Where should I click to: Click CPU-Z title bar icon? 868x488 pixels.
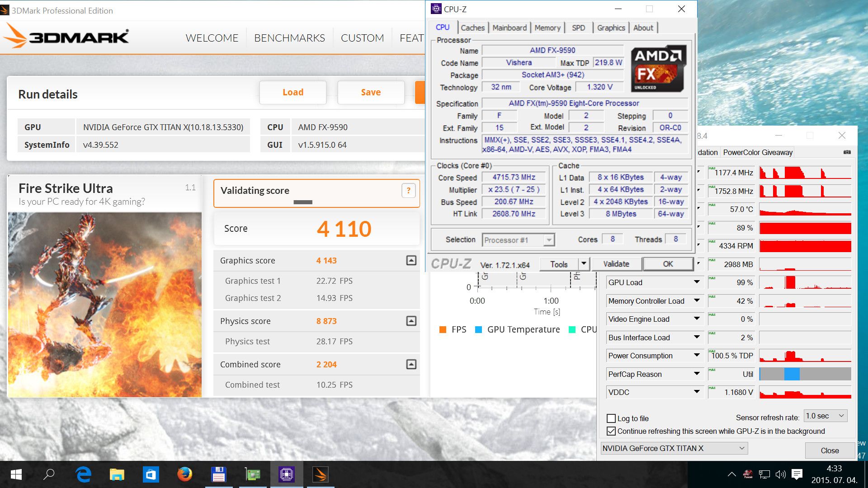pyautogui.click(x=436, y=9)
